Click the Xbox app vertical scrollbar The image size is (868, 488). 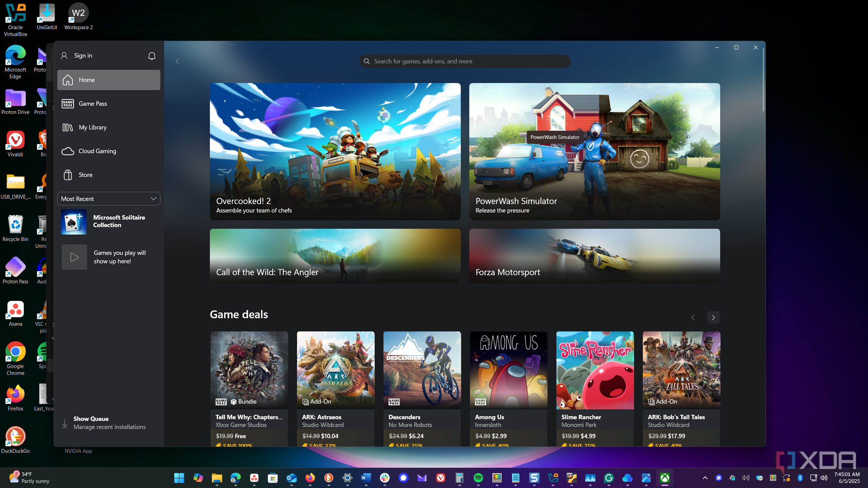point(763,80)
